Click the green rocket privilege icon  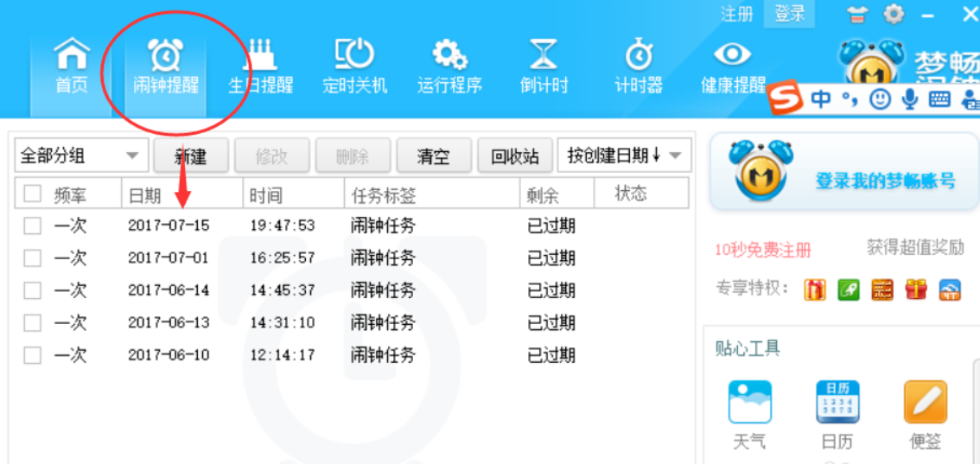point(848,289)
